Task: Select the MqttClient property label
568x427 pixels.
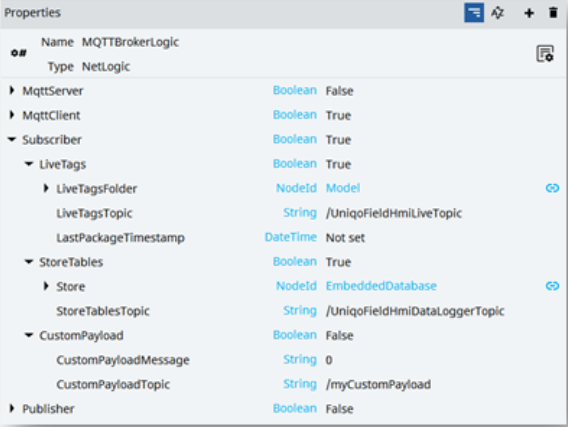Action: 51,116
